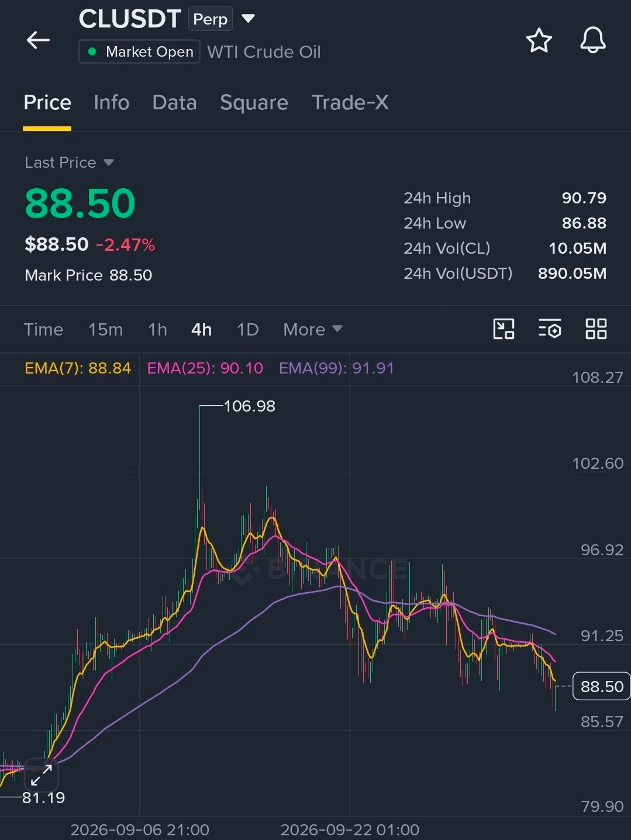Select the 1h chart interval
Image resolution: width=631 pixels, height=840 pixels.
[157, 330]
